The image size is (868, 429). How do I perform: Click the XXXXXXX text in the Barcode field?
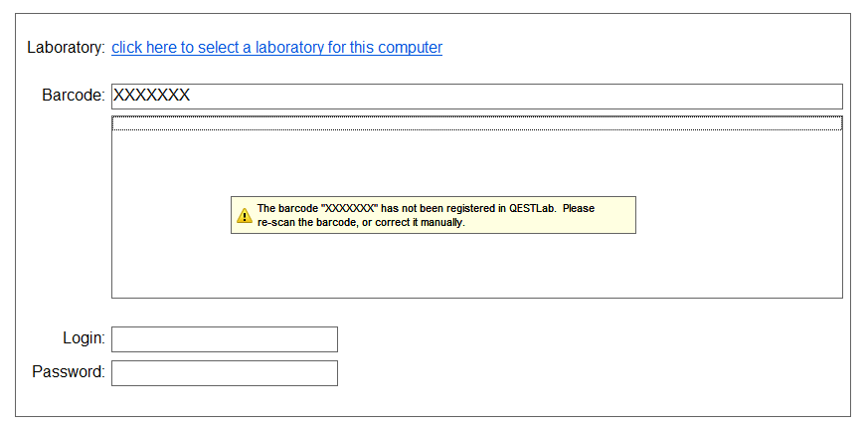coord(152,96)
